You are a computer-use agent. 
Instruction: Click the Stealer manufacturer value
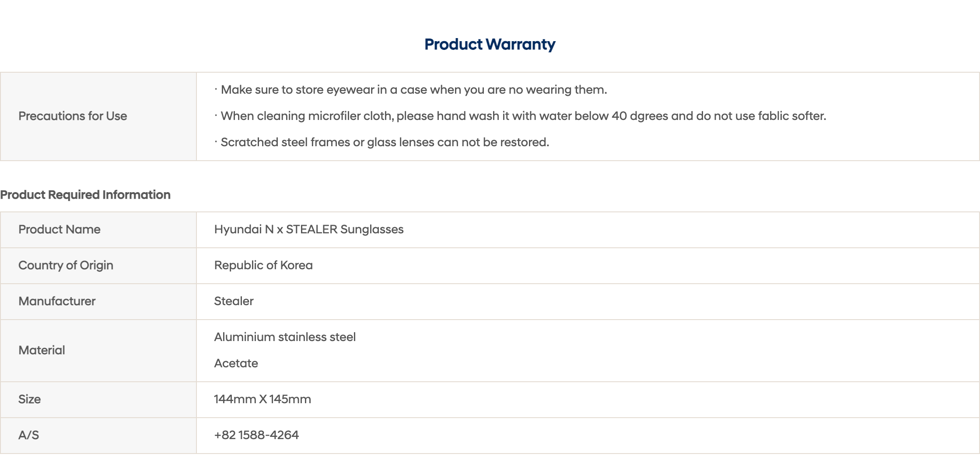234,301
